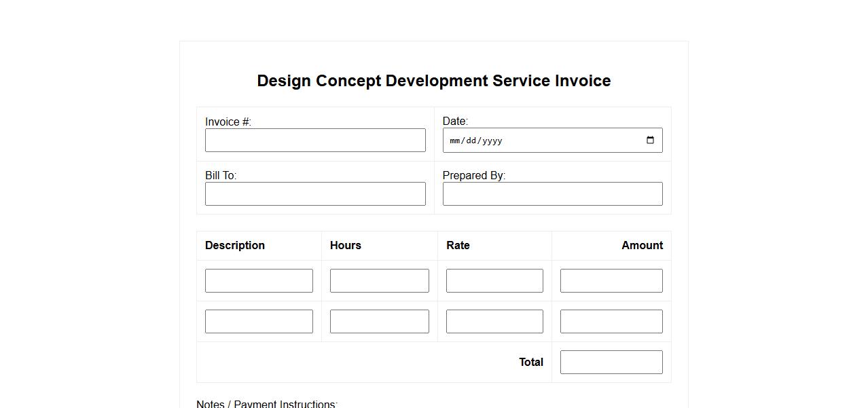Click the first row Amount input
The height and width of the screenshot is (408, 868).
611,281
